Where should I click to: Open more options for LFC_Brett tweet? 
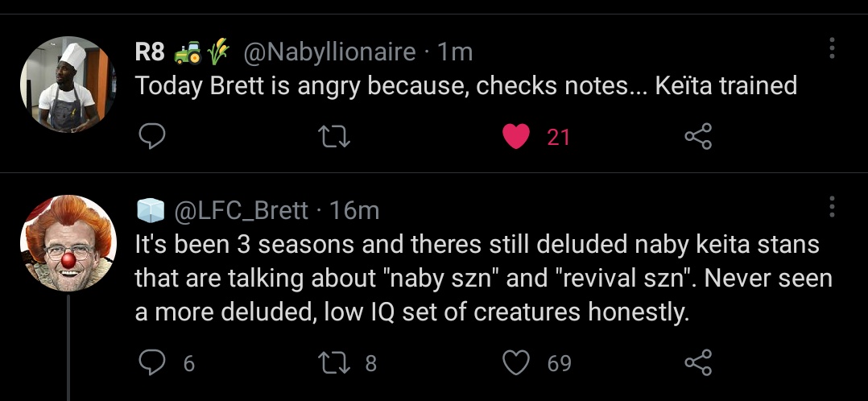pyautogui.click(x=831, y=207)
